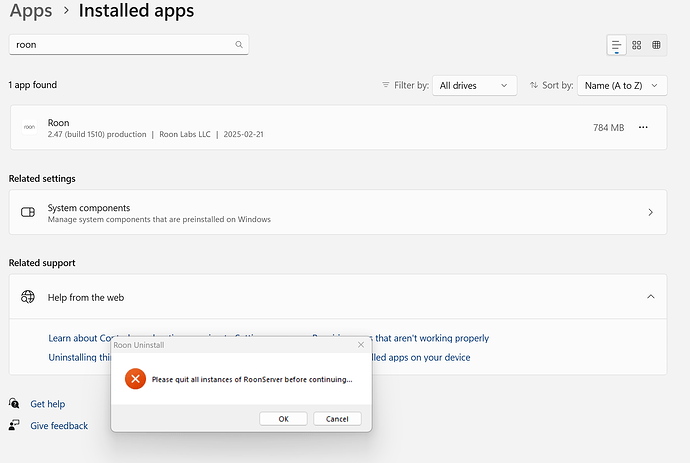Click the 'Please quit all instances' message
690x463 pixels.
pyautogui.click(x=252, y=379)
